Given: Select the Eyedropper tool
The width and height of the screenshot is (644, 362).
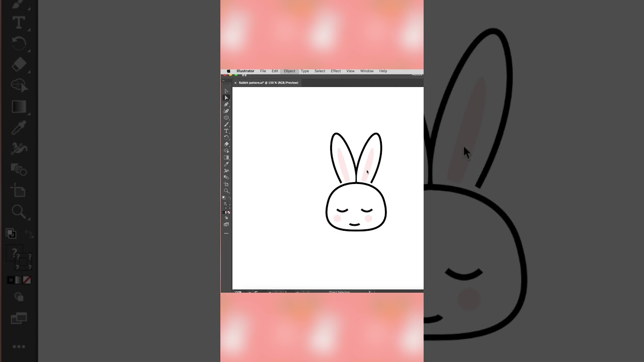Looking at the screenshot, I should click(226, 164).
